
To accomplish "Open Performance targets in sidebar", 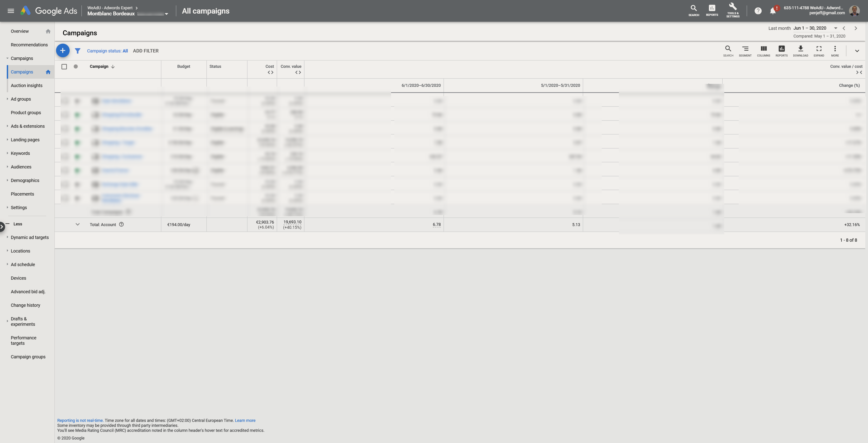I will point(23,341).
